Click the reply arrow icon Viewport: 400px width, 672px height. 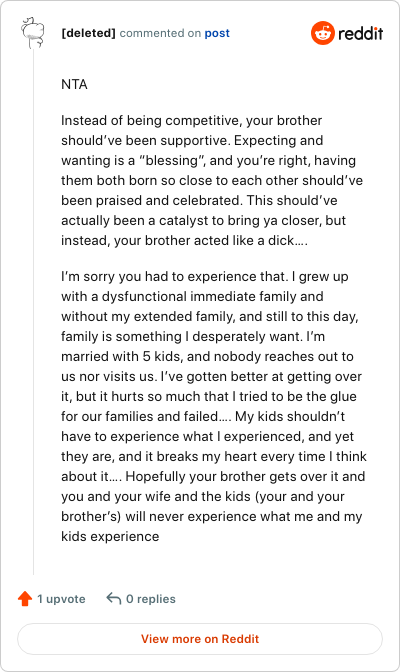click(114, 598)
